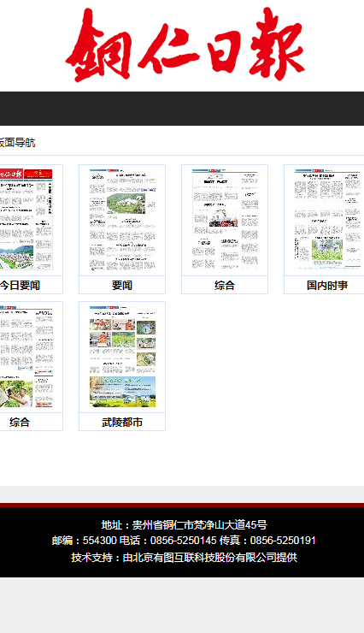The image size is (364, 633).
Task: Open the 今日要闻 front page thumbnail
Action: tap(26, 219)
